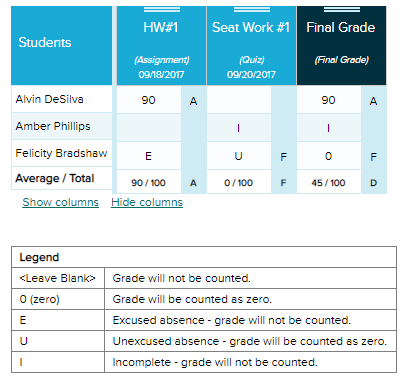
Task: Click Alvin DeSilva's Final Grade score of 90
Action: tap(329, 100)
